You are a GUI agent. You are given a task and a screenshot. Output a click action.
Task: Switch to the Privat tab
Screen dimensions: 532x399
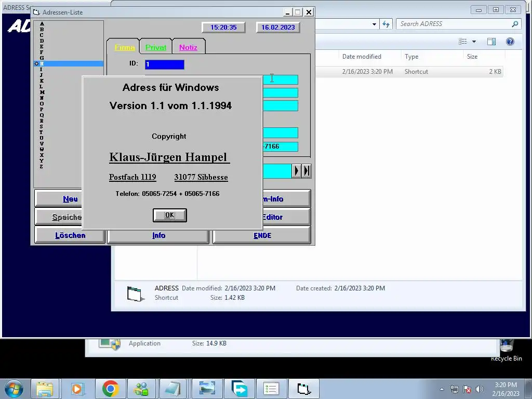click(x=156, y=47)
